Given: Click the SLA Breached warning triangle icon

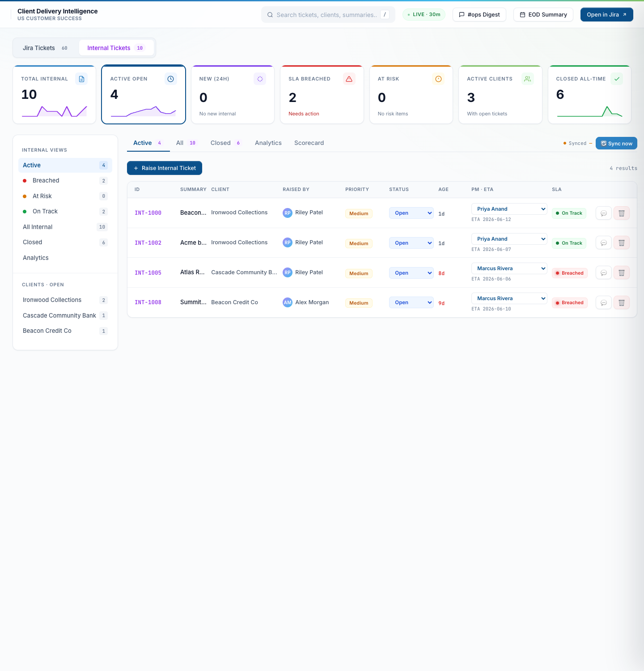Looking at the screenshot, I should coord(349,79).
